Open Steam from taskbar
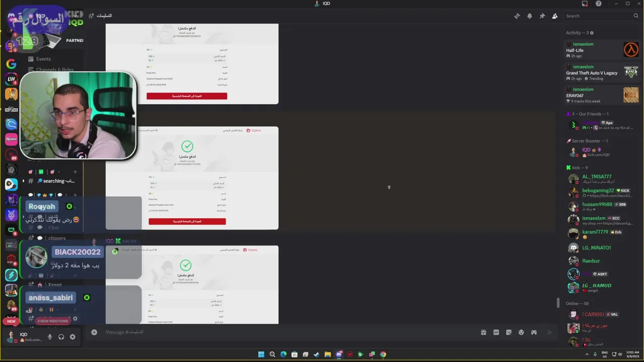 pyautogui.click(x=316, y=354)
